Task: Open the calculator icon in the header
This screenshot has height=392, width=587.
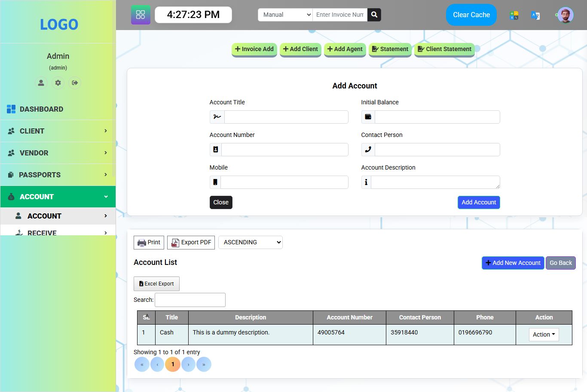Action: pos(514,15)
